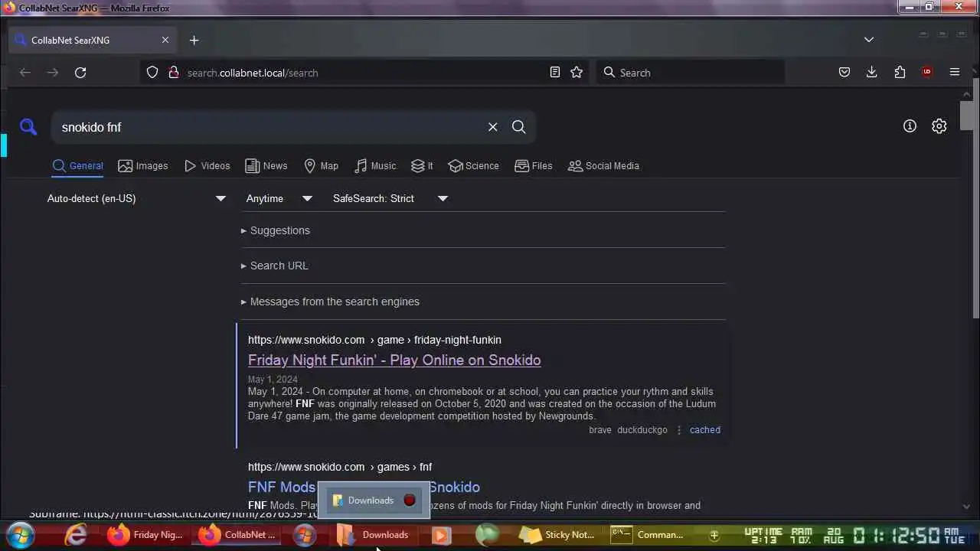Screen dimensions: 980x551
Task: Open Firefox hamburger application menu
Action: coord(955,72)
